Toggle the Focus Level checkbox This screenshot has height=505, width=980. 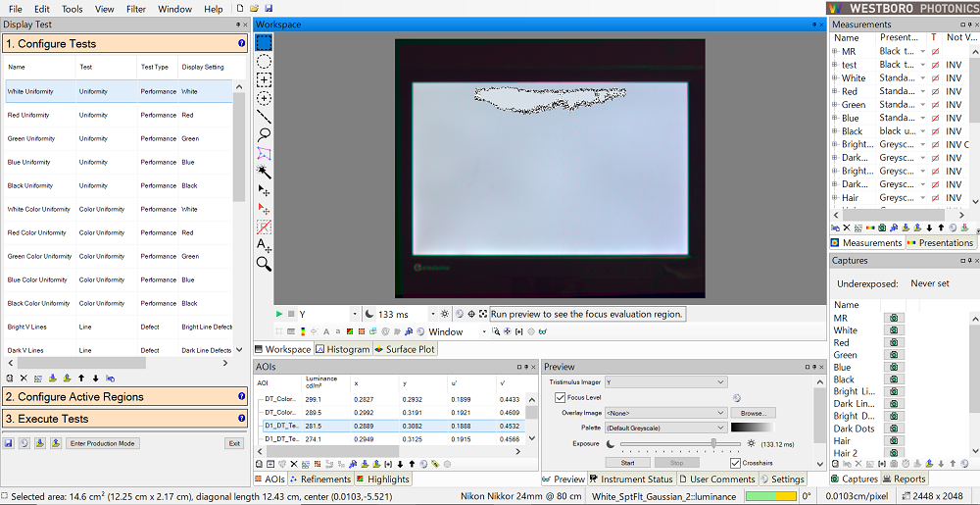tap(560, 397)
